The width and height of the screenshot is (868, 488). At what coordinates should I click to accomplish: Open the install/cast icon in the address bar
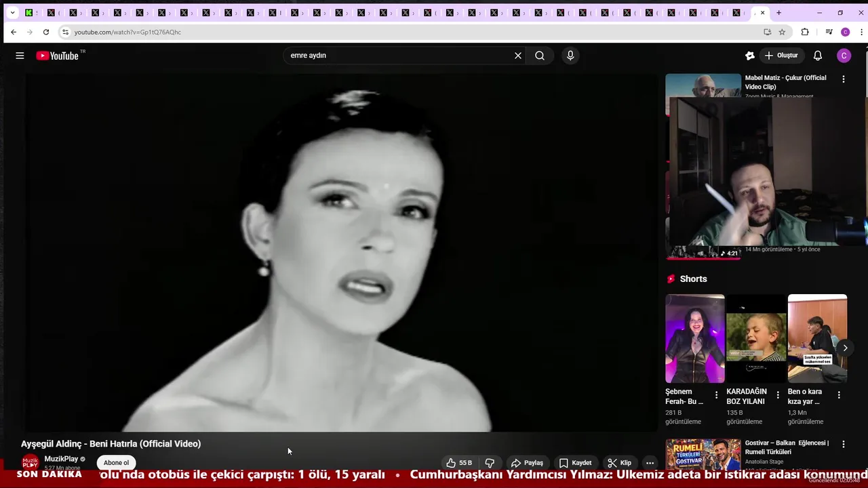coord(767,32)
